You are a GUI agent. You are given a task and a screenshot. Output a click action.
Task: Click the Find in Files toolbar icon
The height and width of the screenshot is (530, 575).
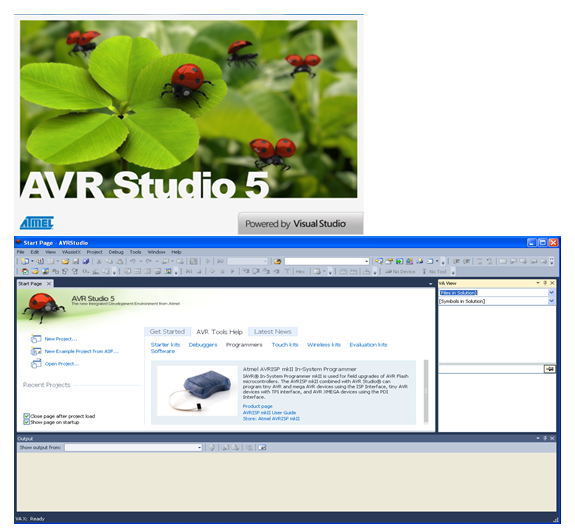pyautogui.click(x=278, y=261)
